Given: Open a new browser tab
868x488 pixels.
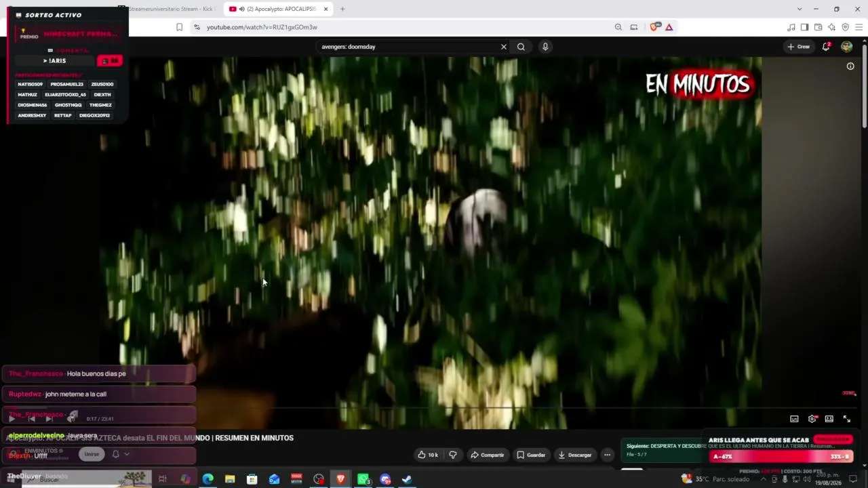Looking at the screenshot, I should tap(342, 9).
